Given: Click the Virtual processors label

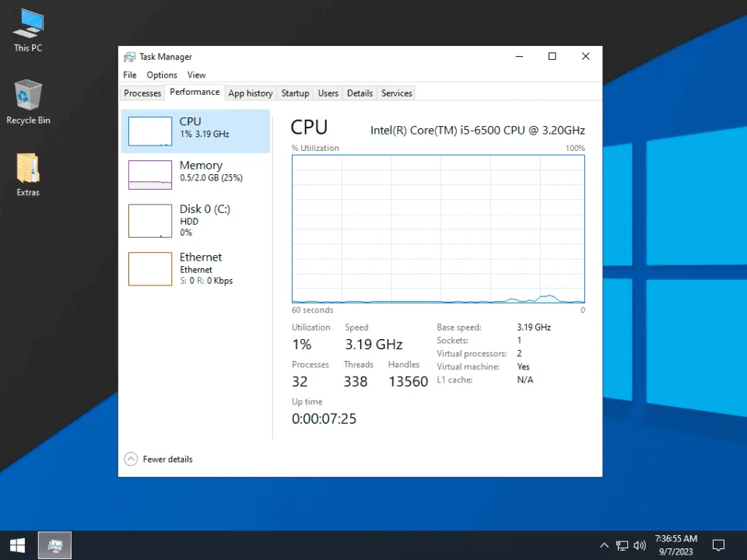Looking at the screenshot, I should (472, 354).
